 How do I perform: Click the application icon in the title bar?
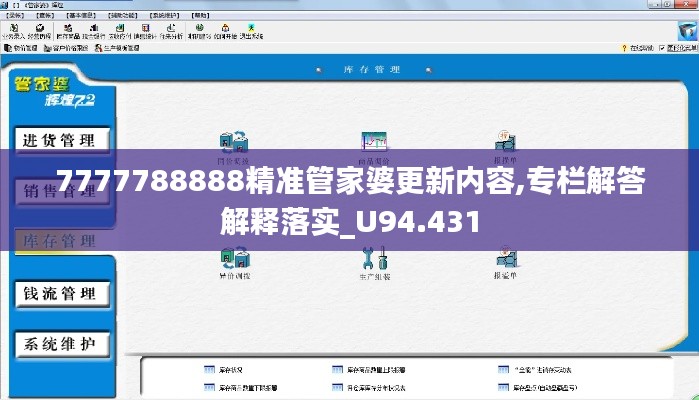point(4,5)
